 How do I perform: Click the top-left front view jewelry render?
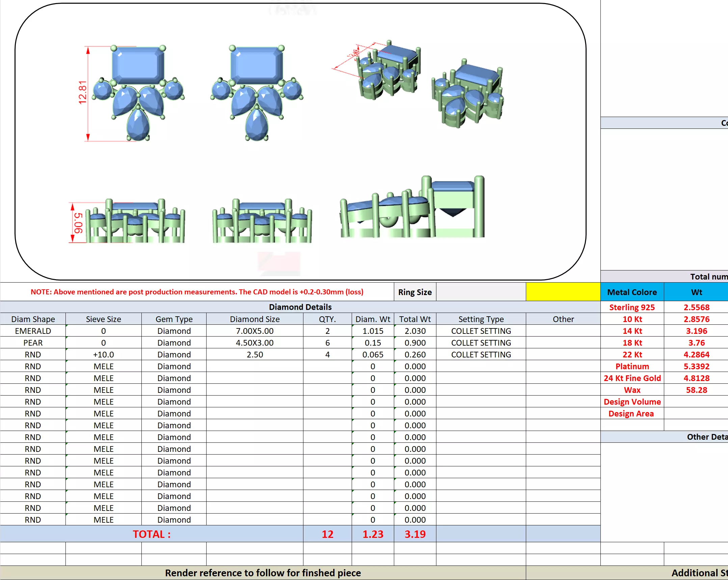[x=138, y=93]
